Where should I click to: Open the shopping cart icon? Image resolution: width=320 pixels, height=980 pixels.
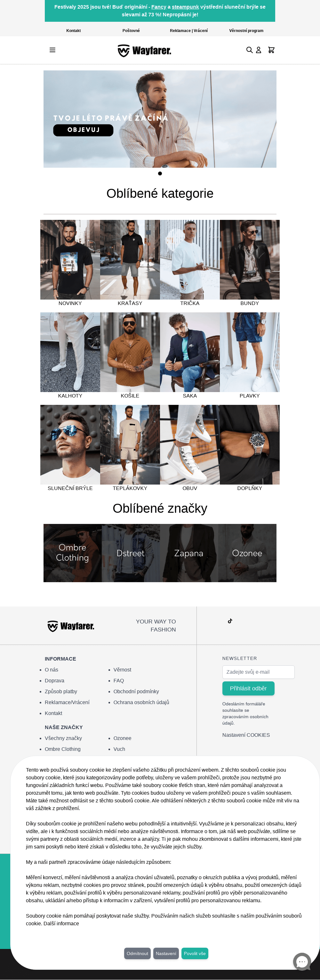tap(271, 50)
